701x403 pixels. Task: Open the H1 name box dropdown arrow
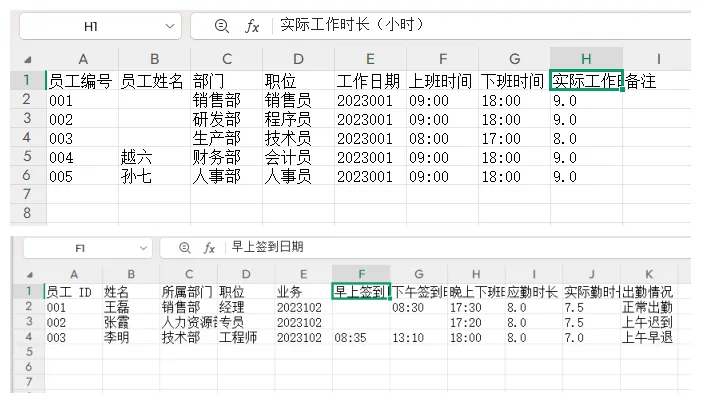click(170, 26)
